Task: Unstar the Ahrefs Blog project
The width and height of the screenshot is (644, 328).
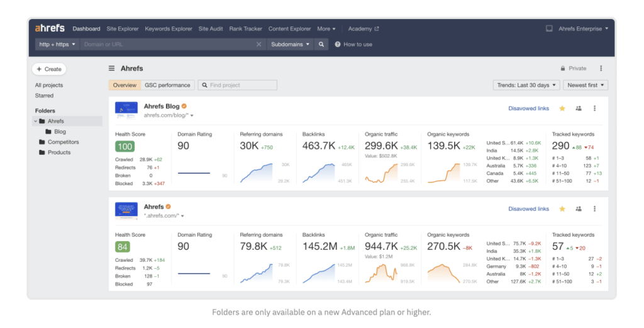Action: (x=562, y=108)
